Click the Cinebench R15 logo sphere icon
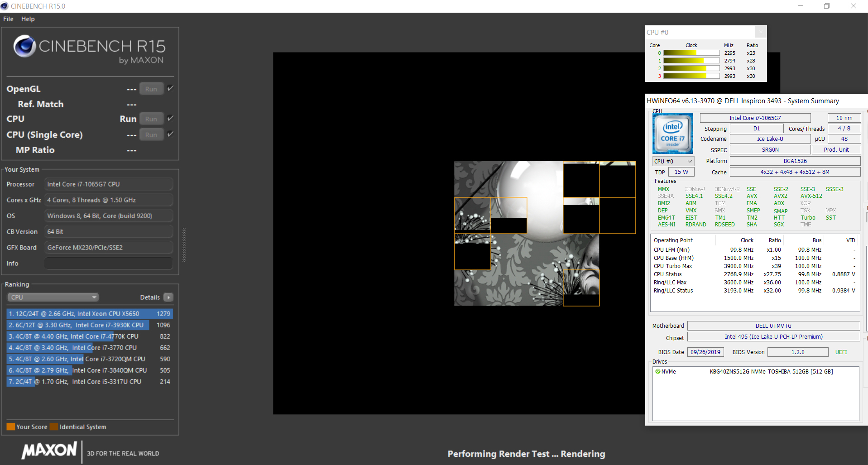 (x=24, y=46)
